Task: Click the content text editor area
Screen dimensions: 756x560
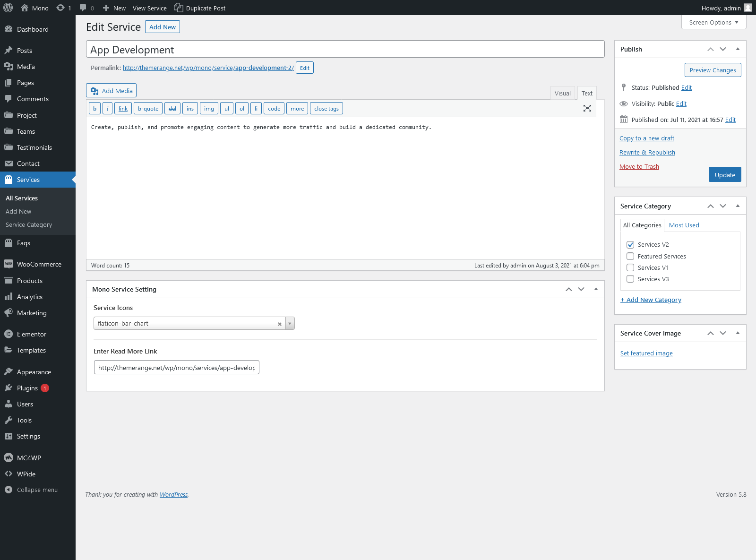Action: (345, 188)
